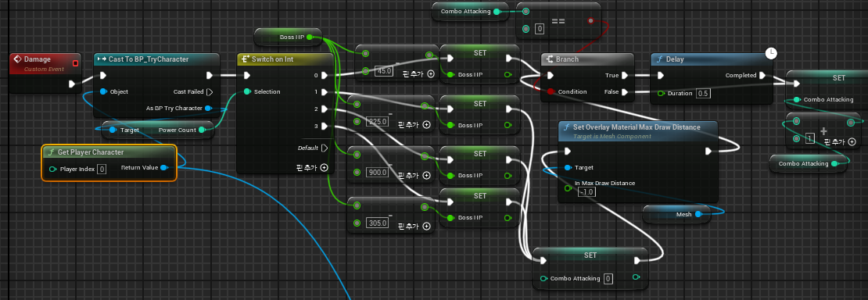Edit the In Max Draw Distance -1.0 field
Viewport: 868px width, 300px height.
click(586, 191)
